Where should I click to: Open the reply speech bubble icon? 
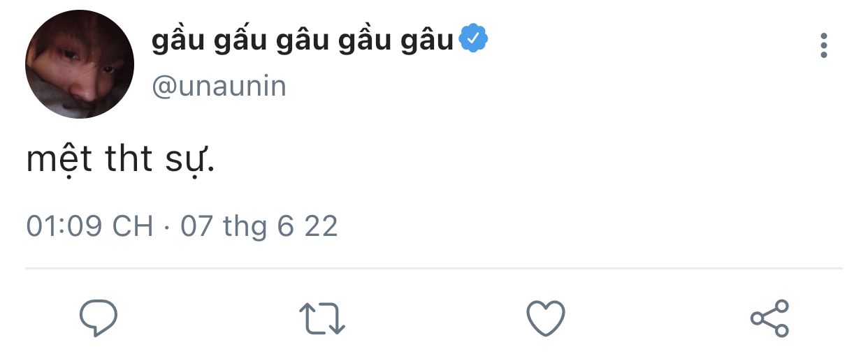(98, 318)
